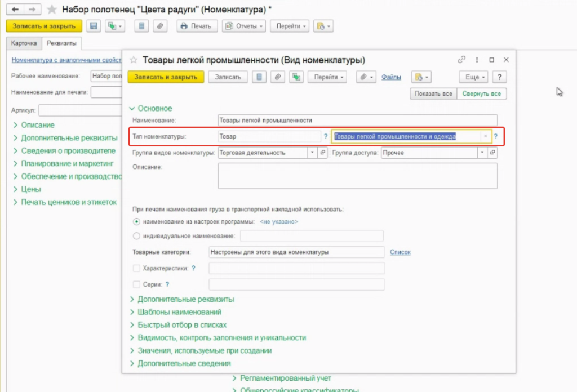Click into the Описание text area
Image resolution: width=577 pixels, height=392 pixels.
coord(357,176)
